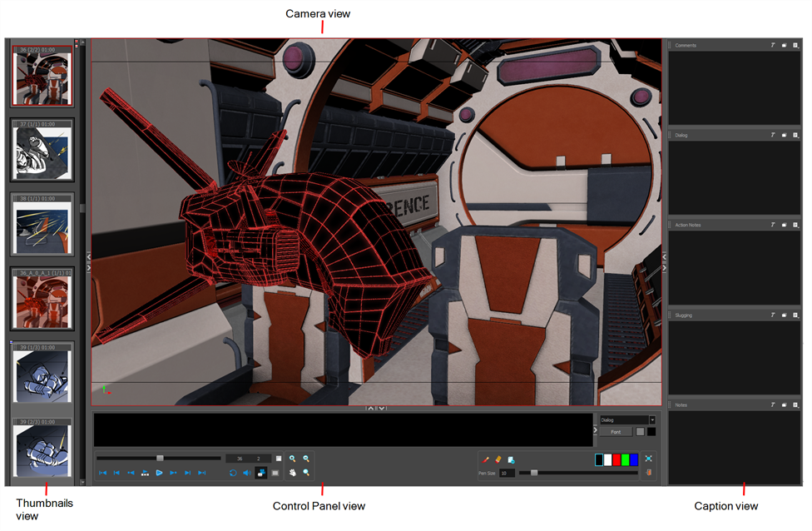Toggle looping playback
Viewport: 812px width, 531px height.
pos(232,472)
